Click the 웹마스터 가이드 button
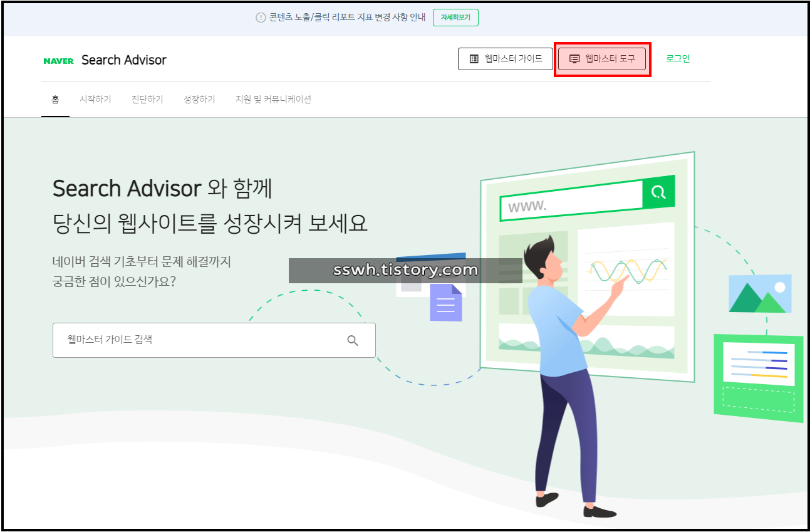This screenshot has height=532, width=810. coord(505,58)
